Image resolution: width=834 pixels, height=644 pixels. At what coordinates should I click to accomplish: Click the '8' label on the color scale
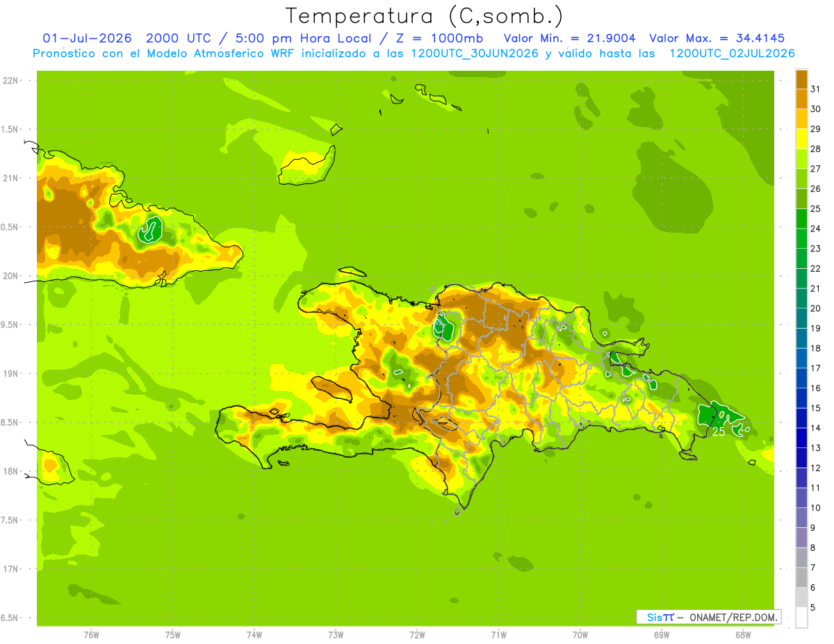pyautogui.click(x=812, y=547)
